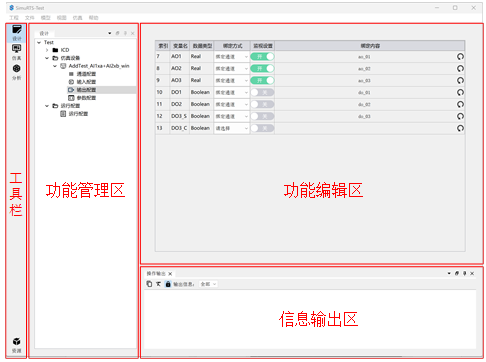
Task: Reset binding for row AO1
Action: (460, 57)
